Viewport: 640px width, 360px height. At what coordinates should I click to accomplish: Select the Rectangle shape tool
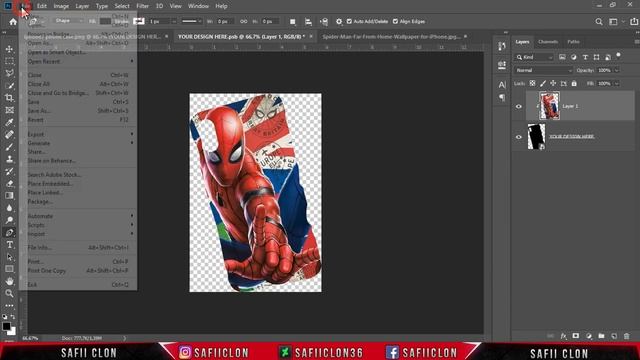point(9,269)
